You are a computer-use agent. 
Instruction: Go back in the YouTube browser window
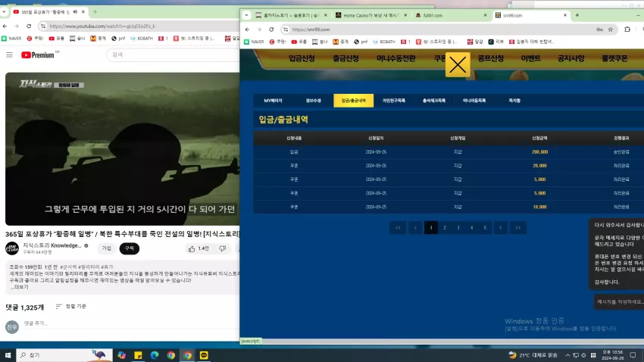coord(5,26)
